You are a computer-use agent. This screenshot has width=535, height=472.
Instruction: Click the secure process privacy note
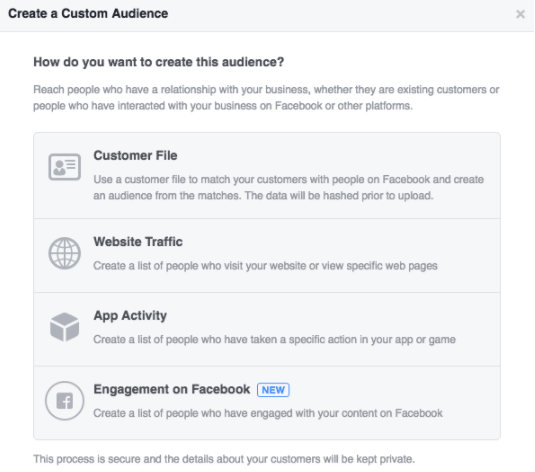click(x=224, y=459)
